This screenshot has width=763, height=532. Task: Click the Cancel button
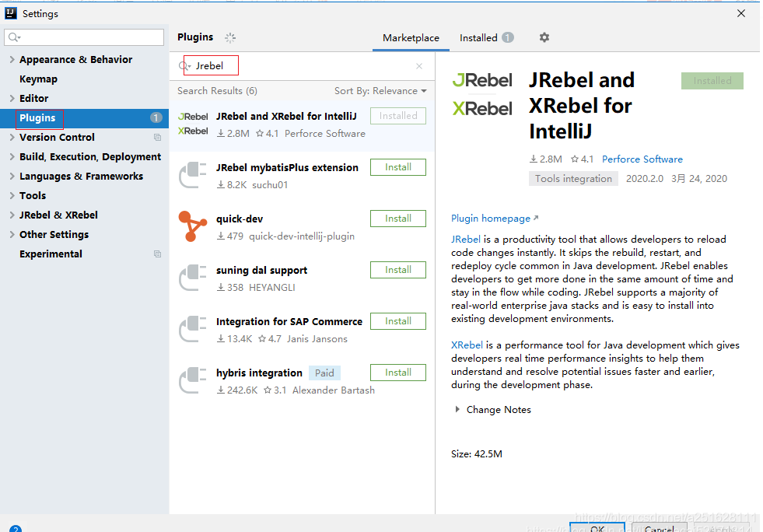(659, 528)
